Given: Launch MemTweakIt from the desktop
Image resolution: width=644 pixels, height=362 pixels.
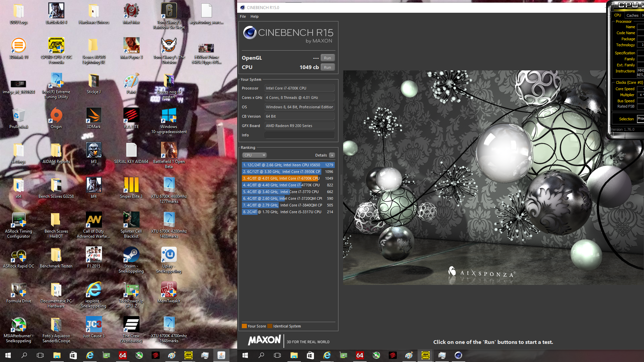Looking at the screenshot, I should click(169, 292).
